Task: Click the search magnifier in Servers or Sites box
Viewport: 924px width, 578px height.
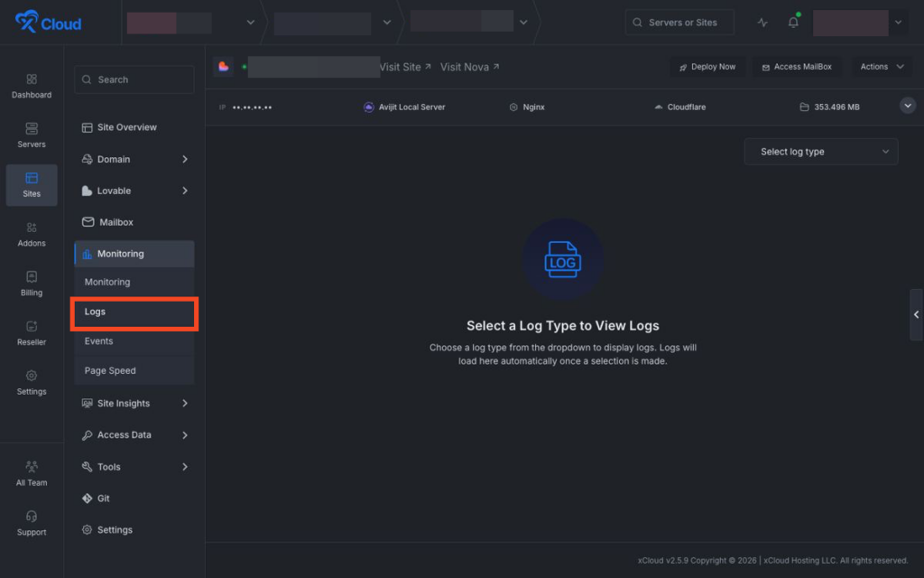Action: [637, 23]
